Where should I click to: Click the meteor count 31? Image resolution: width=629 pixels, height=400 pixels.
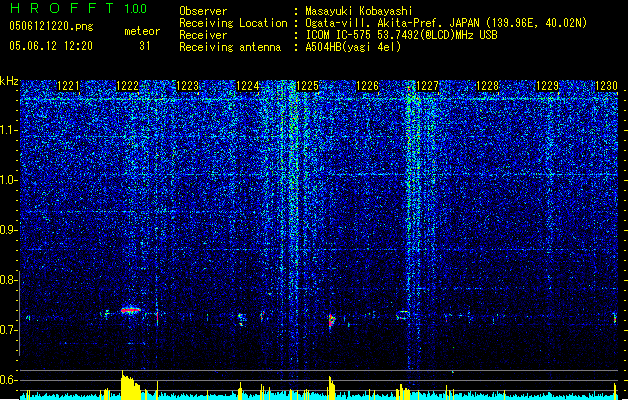[145, 46]
